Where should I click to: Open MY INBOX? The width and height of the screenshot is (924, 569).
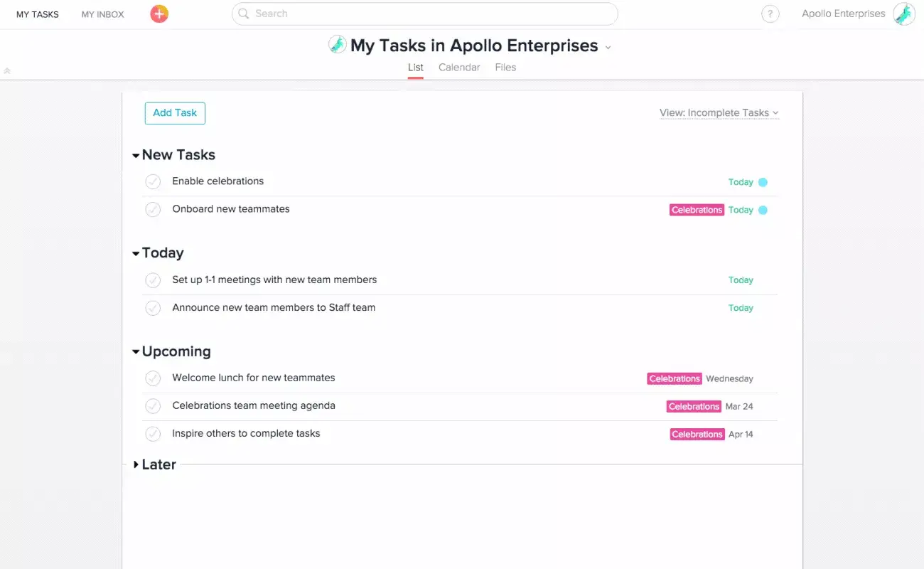tap(102, 14)
